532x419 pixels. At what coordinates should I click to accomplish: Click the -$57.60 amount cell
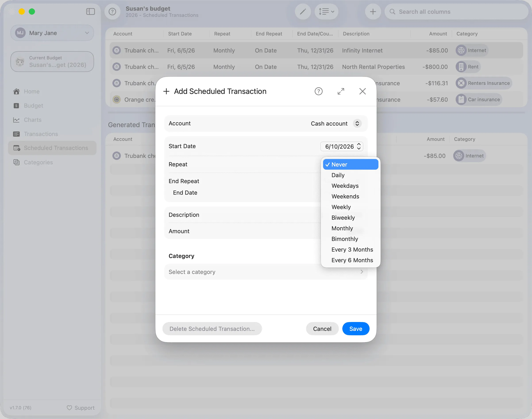pyautogui.click(x=437, y=100)
